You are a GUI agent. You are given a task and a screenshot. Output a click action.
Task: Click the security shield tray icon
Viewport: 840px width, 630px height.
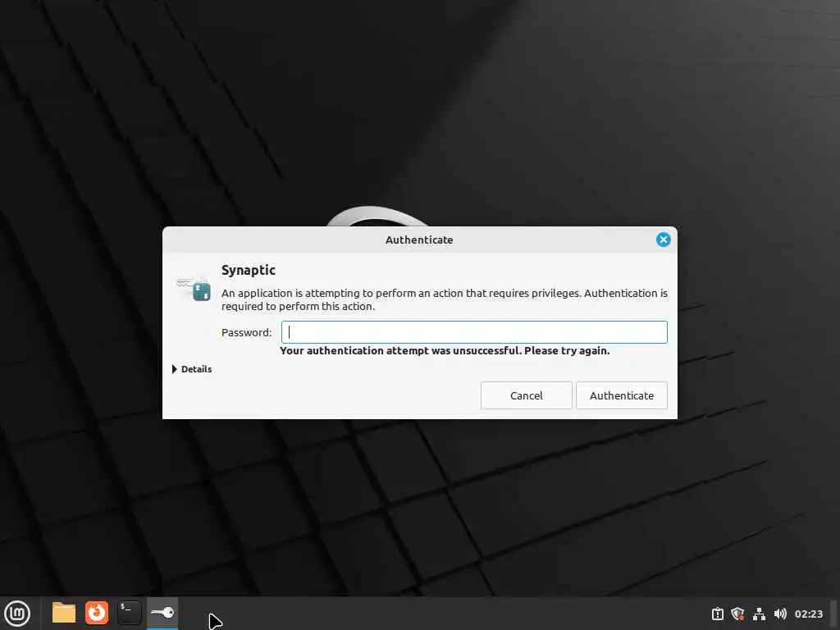[737, 614]
